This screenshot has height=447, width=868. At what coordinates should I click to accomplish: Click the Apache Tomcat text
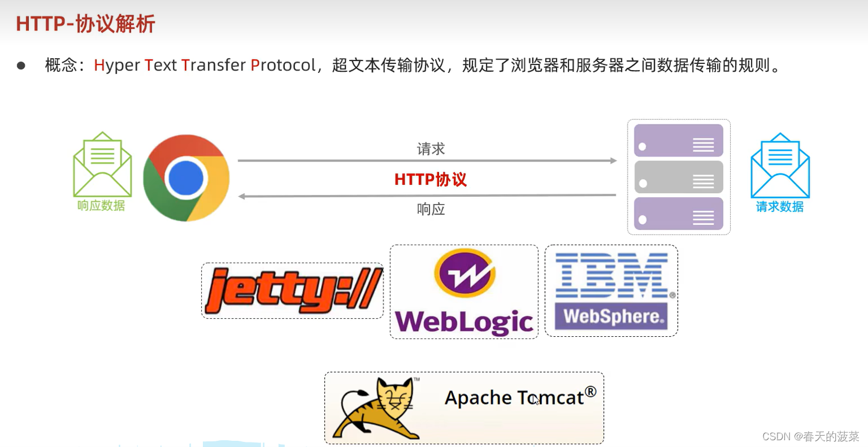[x=520, y=397]
